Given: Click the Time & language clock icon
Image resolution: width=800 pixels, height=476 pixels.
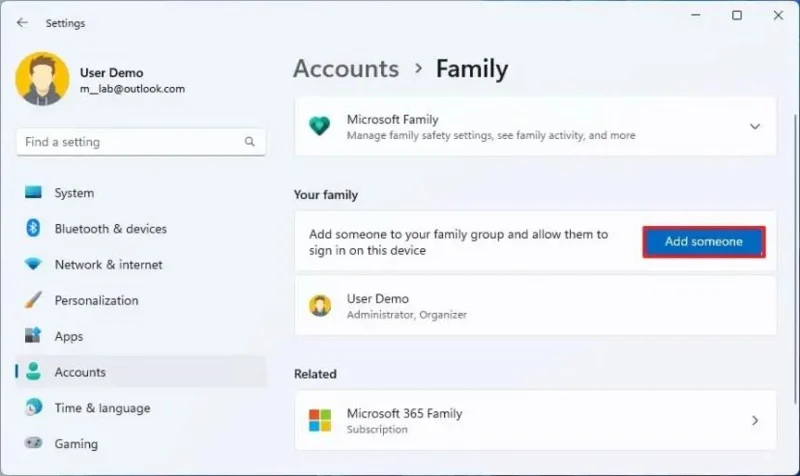Looking at the screenshot, I should [33, 407].
